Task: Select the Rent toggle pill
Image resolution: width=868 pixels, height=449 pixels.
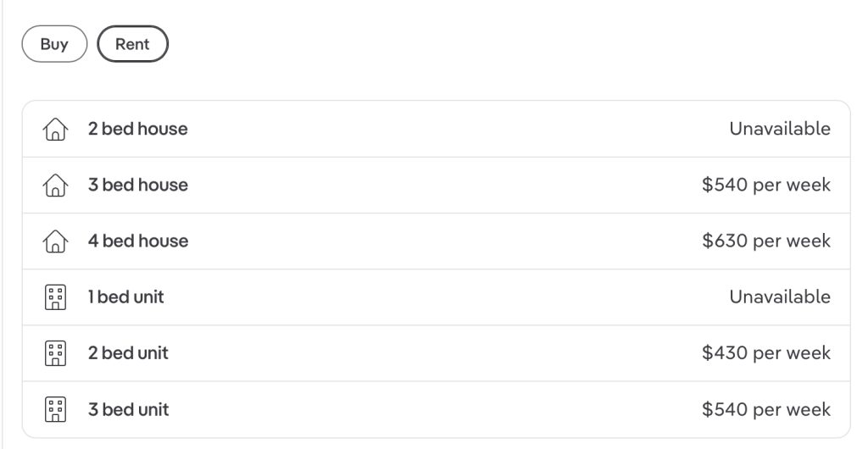Action: click(x=132, y=44)
